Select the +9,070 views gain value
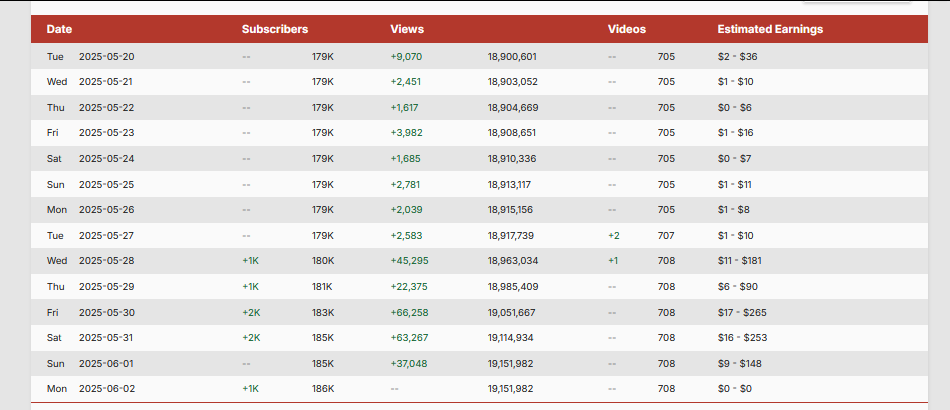The image size is (950, 410). coord(407,57)
